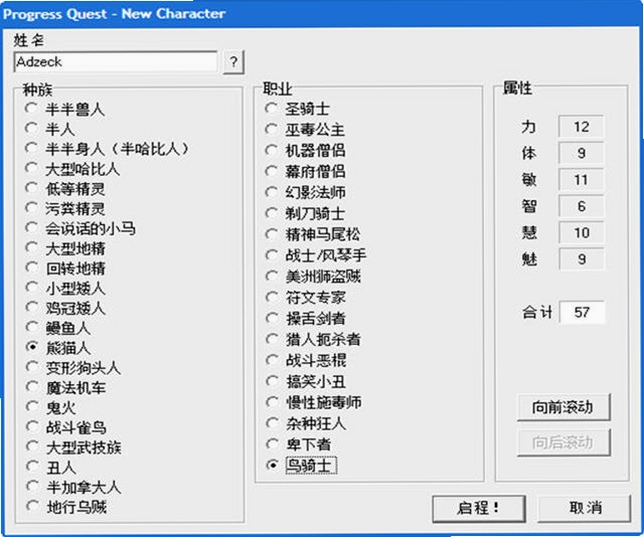Select the 战士/风琴手 class
The height and width of the screenshot is (537, 644).
[315, 255]
